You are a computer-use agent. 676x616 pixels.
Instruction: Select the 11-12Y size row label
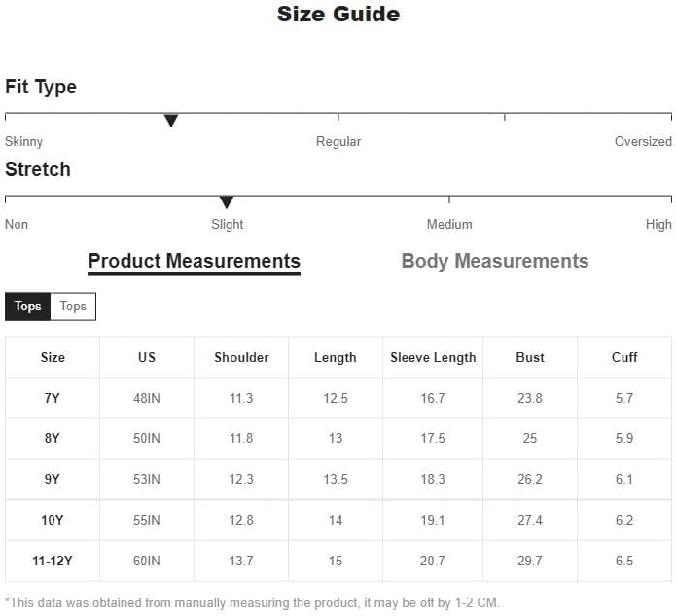[53, 561]
